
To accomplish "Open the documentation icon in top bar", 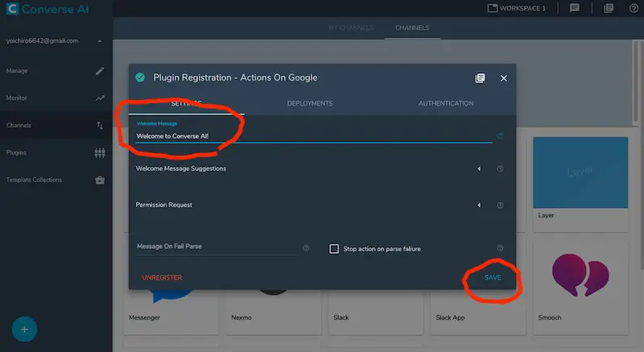I will pyautogui.click(x=609, y=8).
